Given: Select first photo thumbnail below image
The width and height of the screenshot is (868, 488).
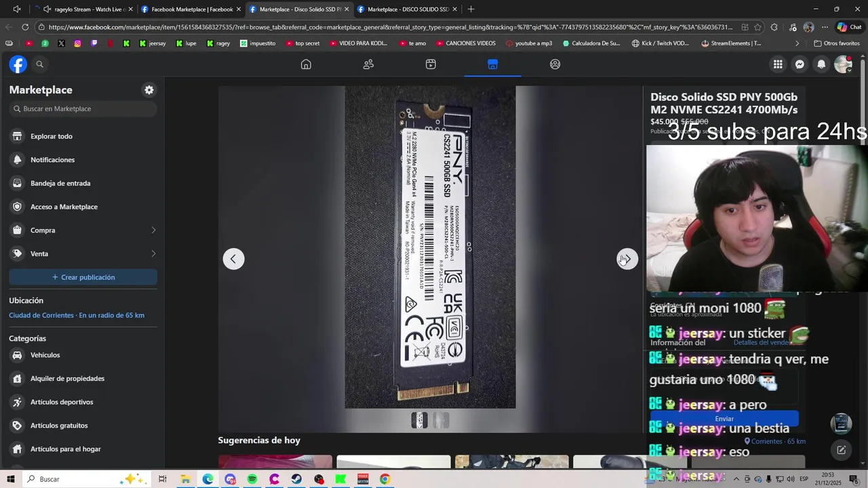Looking at the screenshot, I should [x=420, y=421].
